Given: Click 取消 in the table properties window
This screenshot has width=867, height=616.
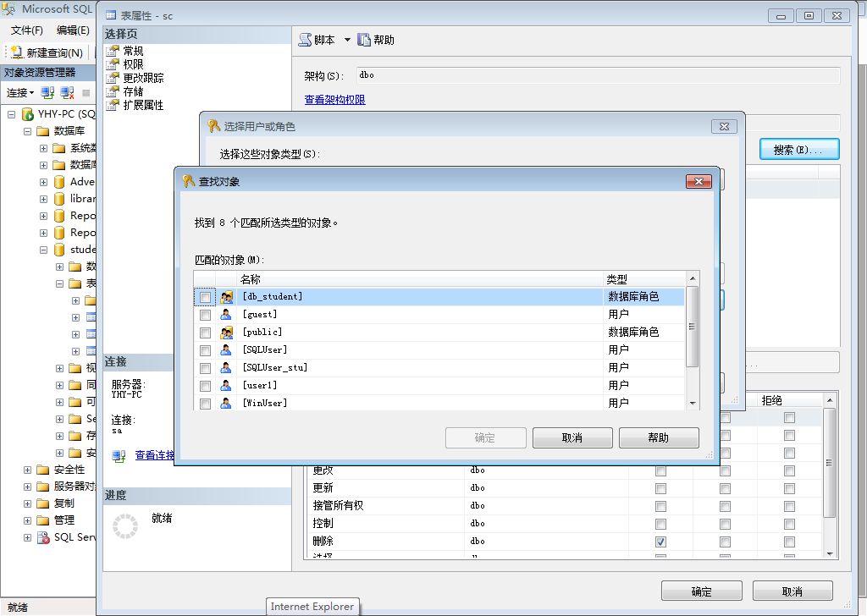Looking at the screenshot, I should (x=792, y=591).
